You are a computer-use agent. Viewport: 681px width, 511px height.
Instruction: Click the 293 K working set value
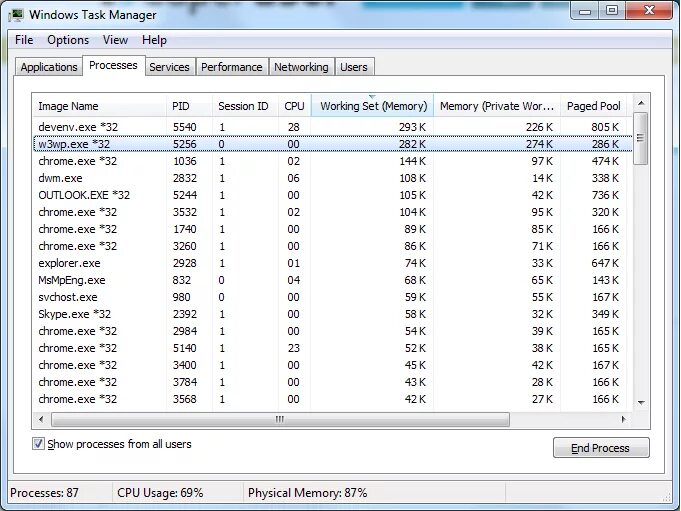(412, 127)
